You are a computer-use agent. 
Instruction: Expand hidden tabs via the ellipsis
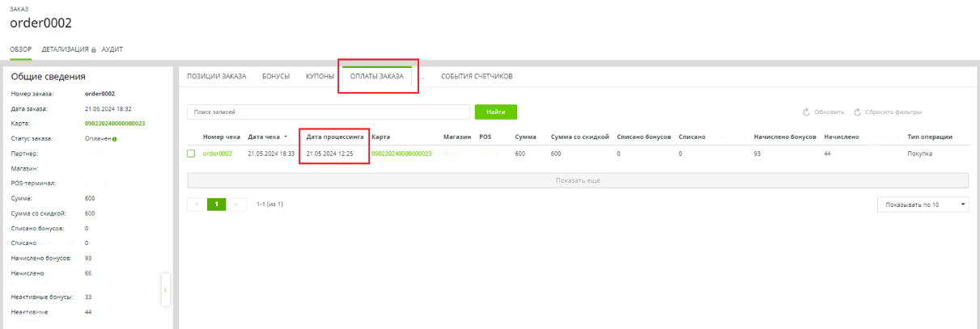[422, 76]
